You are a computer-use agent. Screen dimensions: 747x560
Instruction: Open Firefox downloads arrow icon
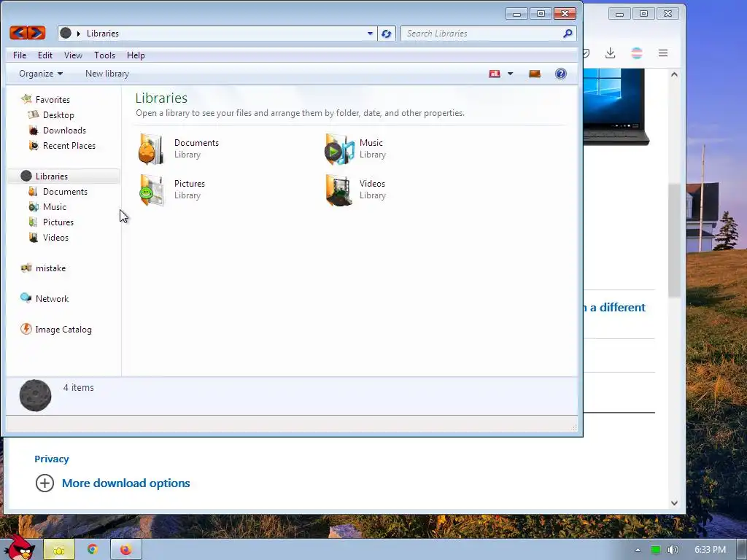point(610,52)
